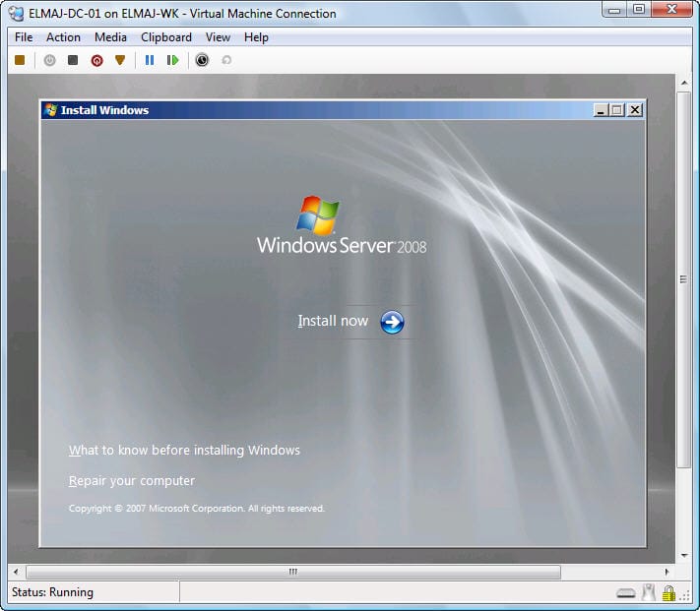Viewport: 700px width, 611px height.
Task: Open the Clipboard menu
Action: pos(166,37)
